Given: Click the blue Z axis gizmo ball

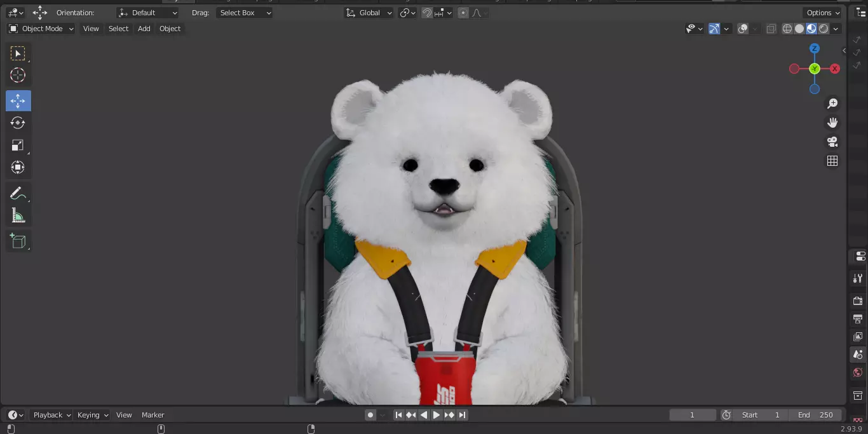Looking at the screenshot, I should (x=815, y=48).
